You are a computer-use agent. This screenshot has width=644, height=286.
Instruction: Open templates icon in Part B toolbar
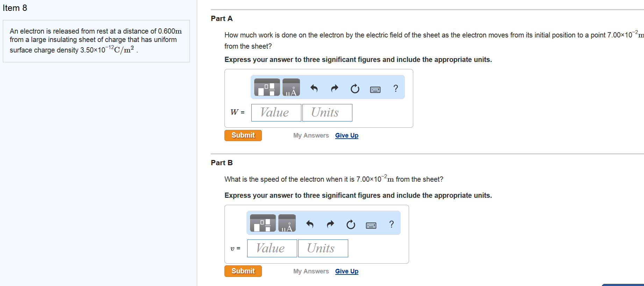pyautogui.click(x=263, y=223)
